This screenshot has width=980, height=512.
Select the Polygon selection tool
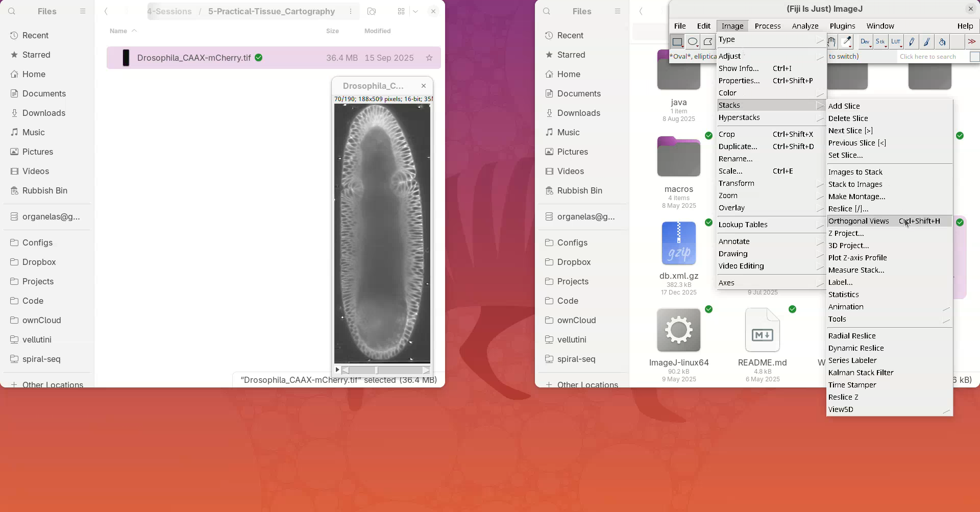point(708,42)
